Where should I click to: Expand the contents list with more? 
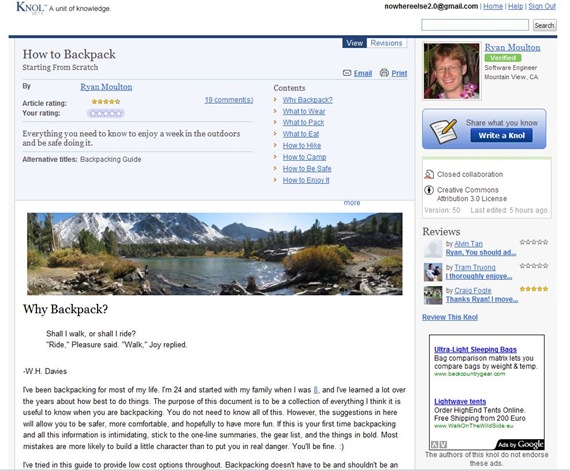click(x=352, y=203)
